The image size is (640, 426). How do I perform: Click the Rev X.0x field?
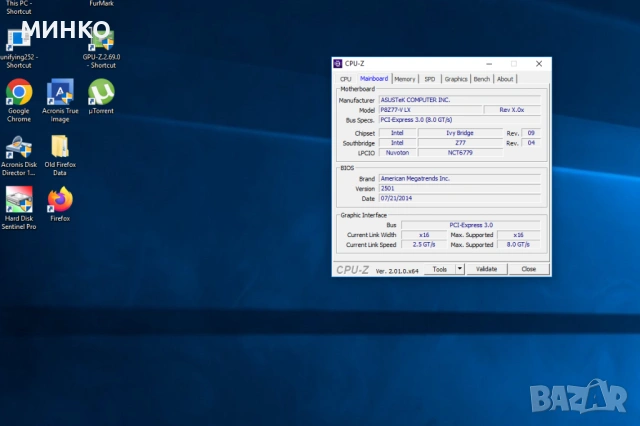[x=512, y=110]
